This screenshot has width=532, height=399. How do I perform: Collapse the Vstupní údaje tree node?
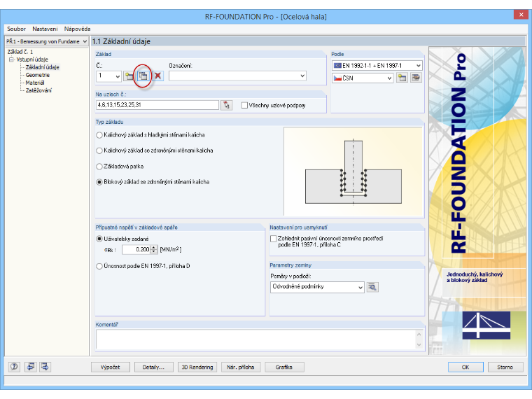pos(11,59)
